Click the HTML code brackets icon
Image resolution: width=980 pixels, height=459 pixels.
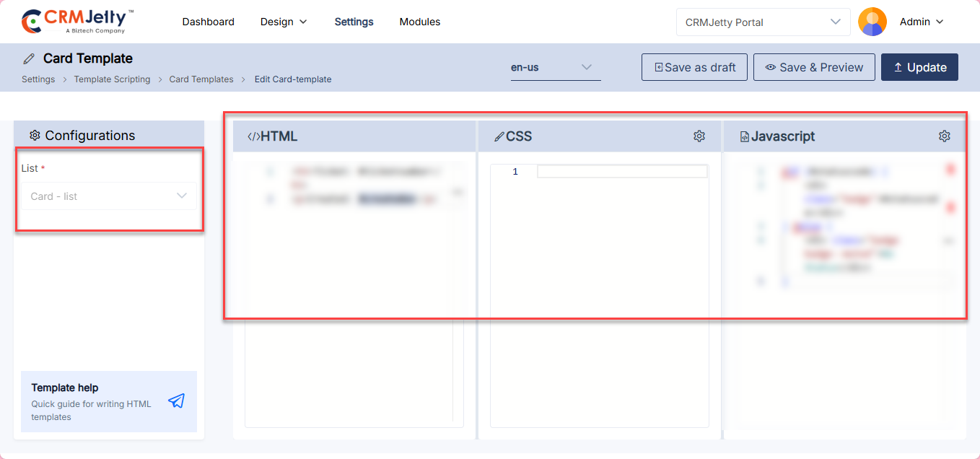pos(253,136)
